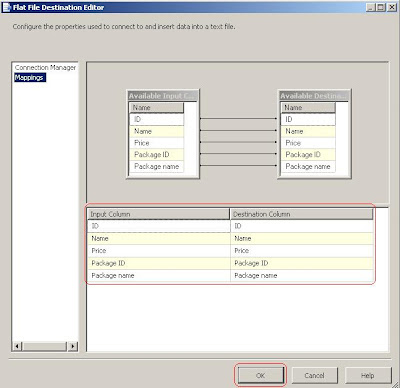
Task: Open the ID cell under Input Column
Action: pos(159,226)
